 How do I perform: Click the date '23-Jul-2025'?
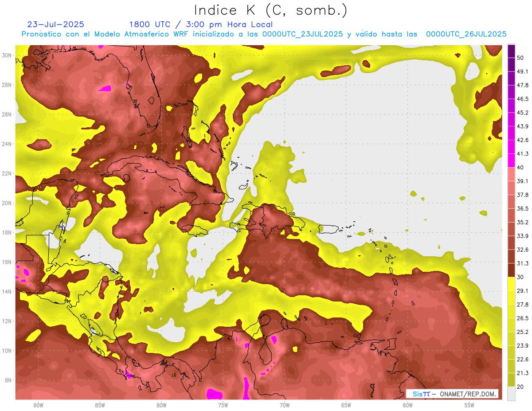pos(55,24)
